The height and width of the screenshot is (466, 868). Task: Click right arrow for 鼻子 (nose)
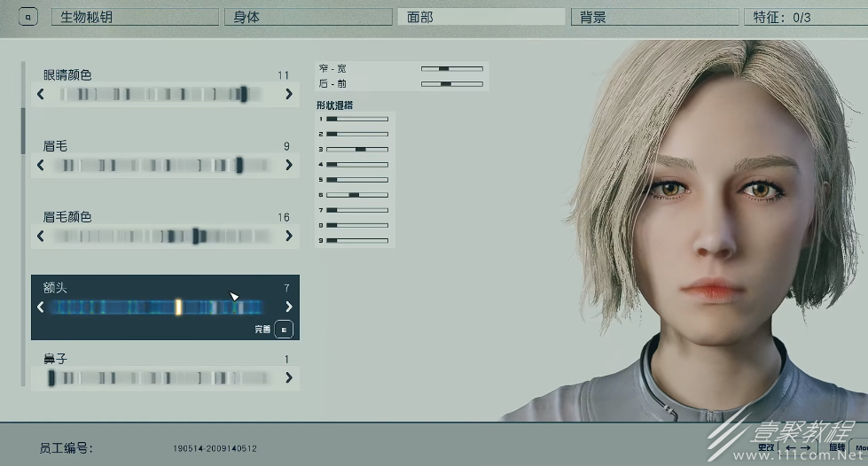[x=289, y=377]
